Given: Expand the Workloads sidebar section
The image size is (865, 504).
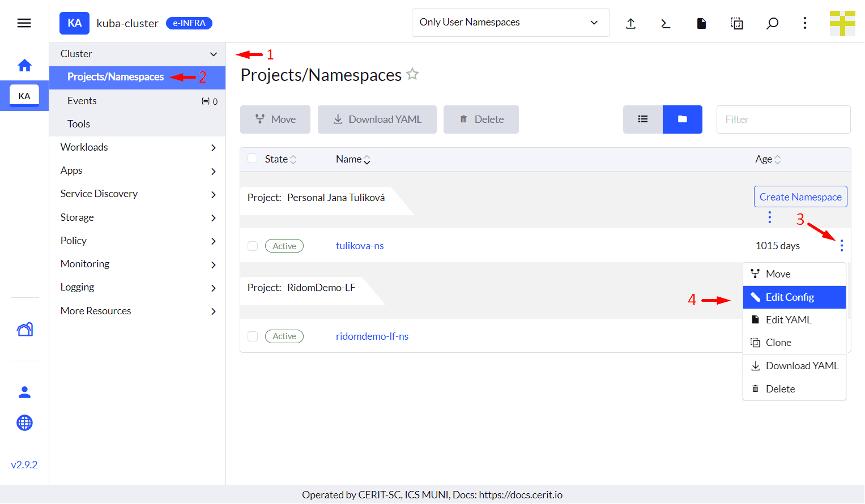Looking at the screenshot, I should [137, 147].
